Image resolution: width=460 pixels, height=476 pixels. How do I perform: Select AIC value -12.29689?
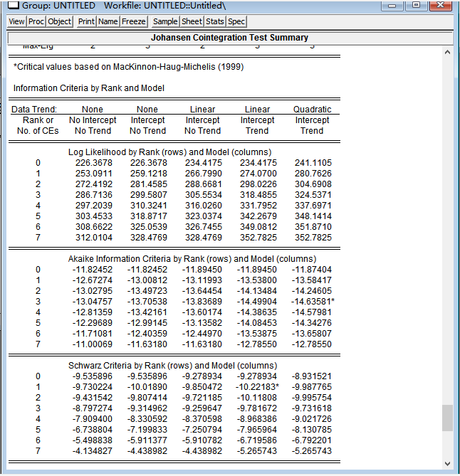tap(93, 323)
